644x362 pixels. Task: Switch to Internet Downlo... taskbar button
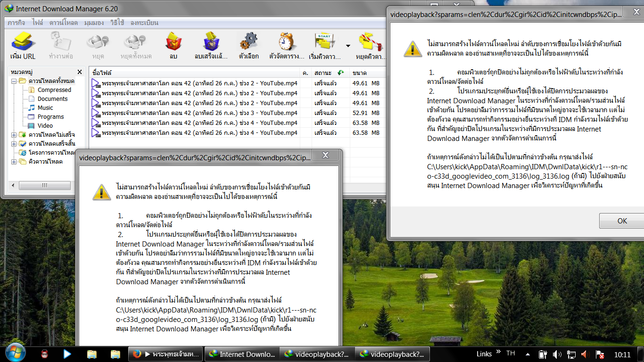(242, 354)
